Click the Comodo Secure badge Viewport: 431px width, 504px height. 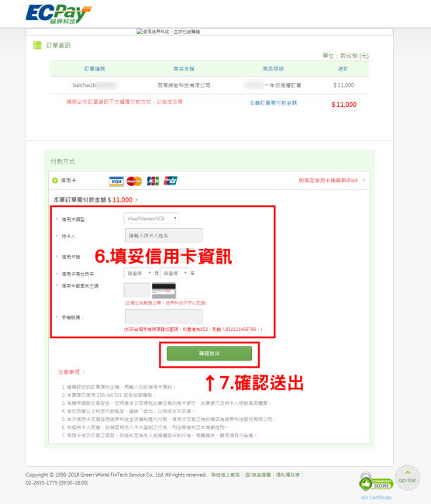pos(376,482)
